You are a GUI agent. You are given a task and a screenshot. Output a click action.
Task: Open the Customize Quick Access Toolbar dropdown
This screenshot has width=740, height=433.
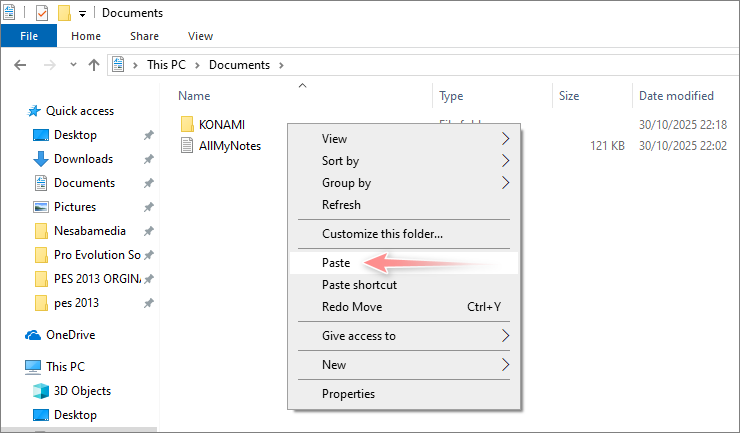pos(83,14)
